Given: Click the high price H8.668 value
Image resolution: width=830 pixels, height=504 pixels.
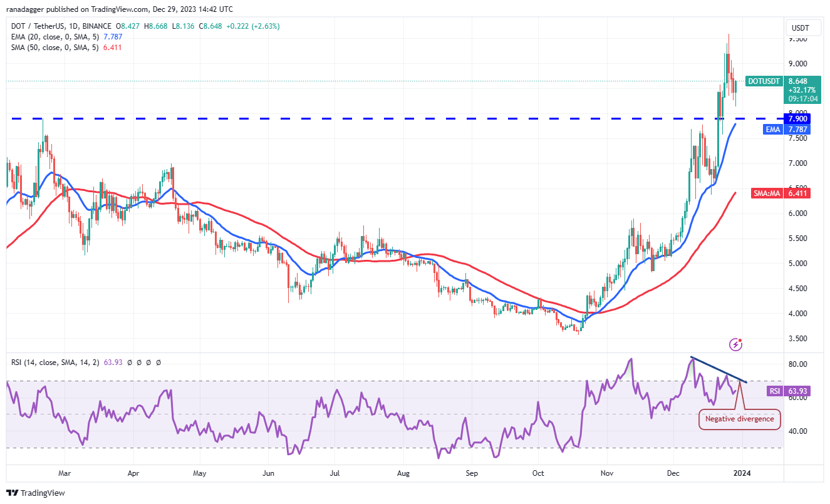Looking at the screenshot, I should click(x=157, y=26).
